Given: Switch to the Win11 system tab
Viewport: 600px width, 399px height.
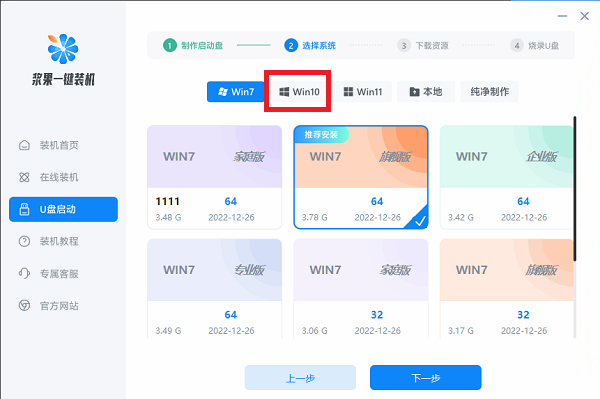Looking at the screenshot, I should pos(363,92).
